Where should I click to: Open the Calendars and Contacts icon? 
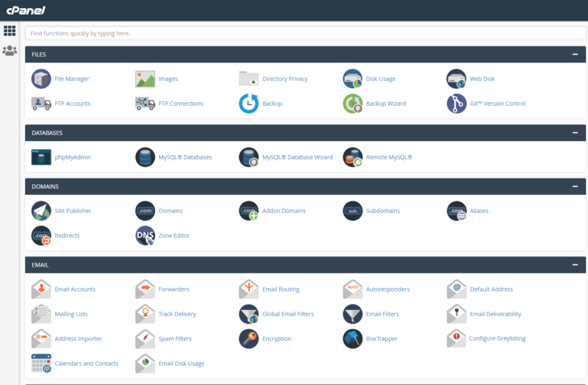[x=41, y=363]
